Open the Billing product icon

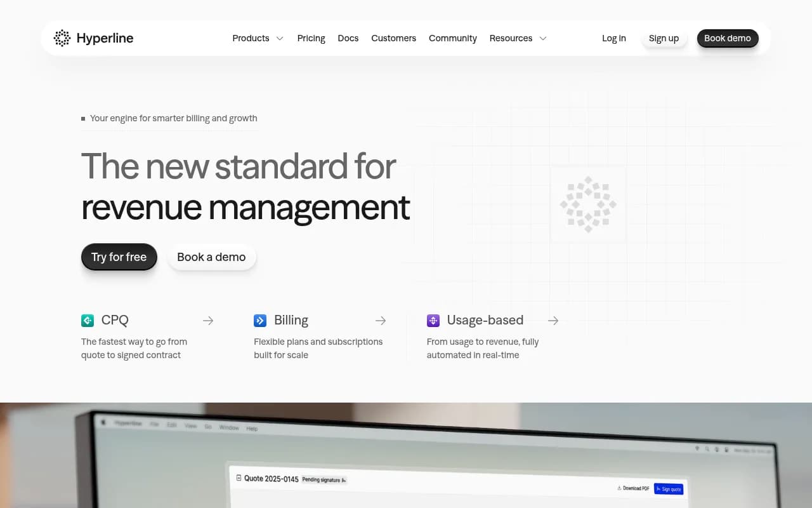(x=260, y=321)
